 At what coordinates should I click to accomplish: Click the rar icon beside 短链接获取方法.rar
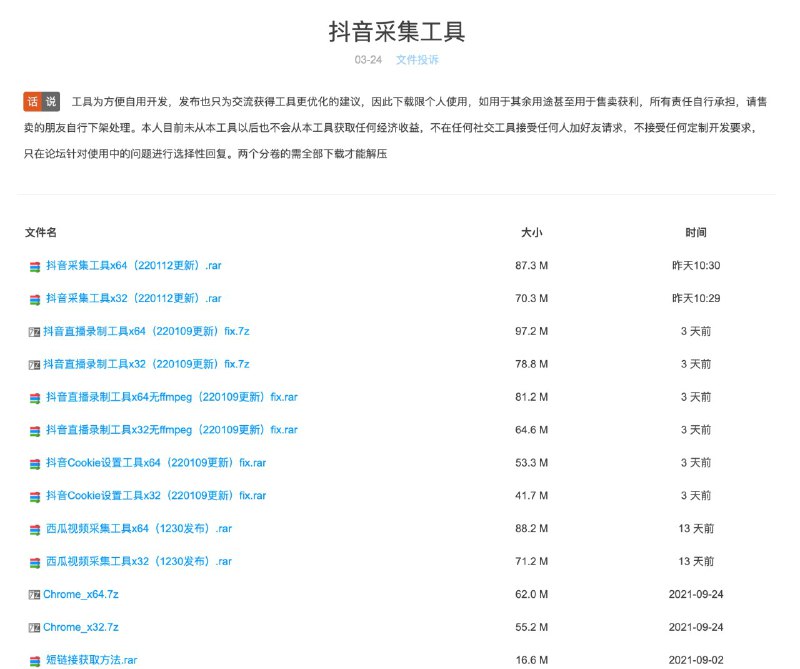35,661
